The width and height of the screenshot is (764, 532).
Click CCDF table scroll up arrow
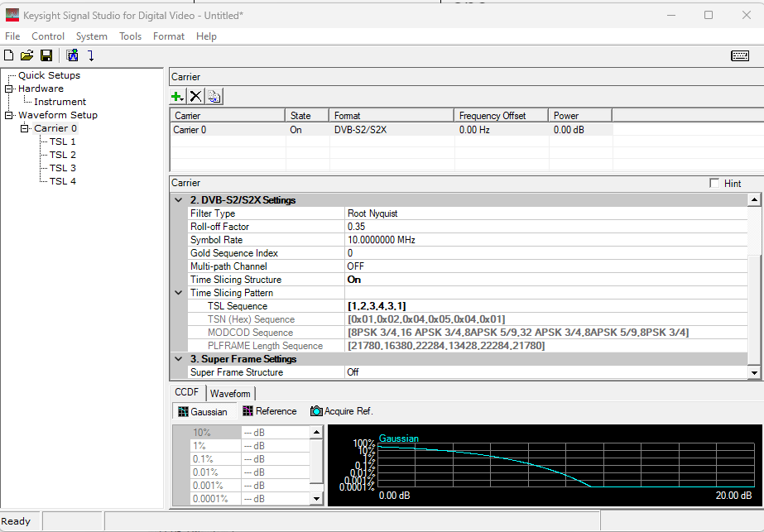click(317, 432)
